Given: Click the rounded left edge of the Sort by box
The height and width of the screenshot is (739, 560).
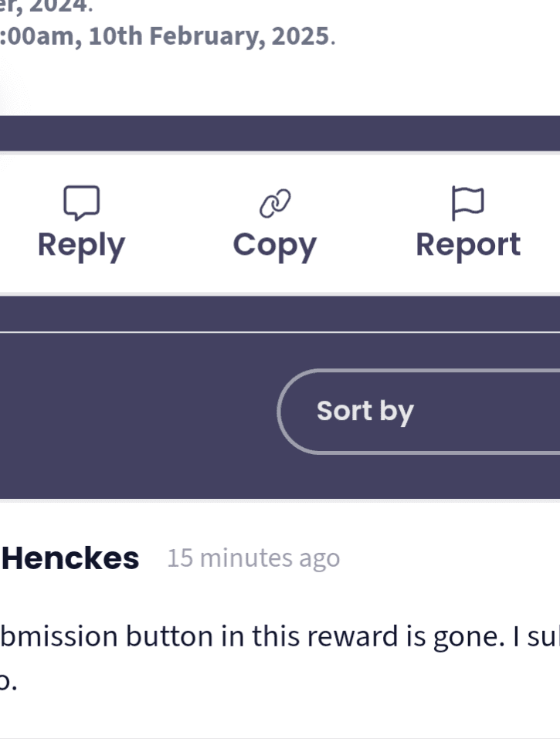Looking at the screenshot, I should [x=286, y=412].
